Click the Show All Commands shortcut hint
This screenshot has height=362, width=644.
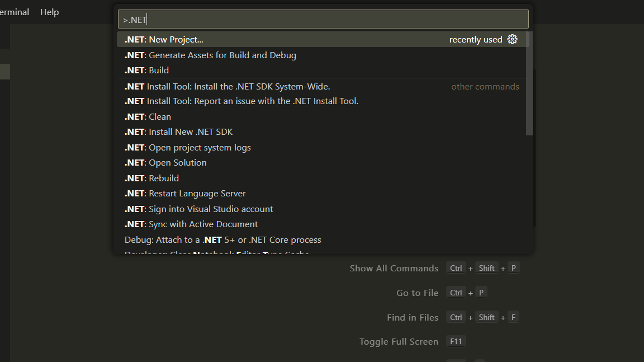[x=434, y=269]
